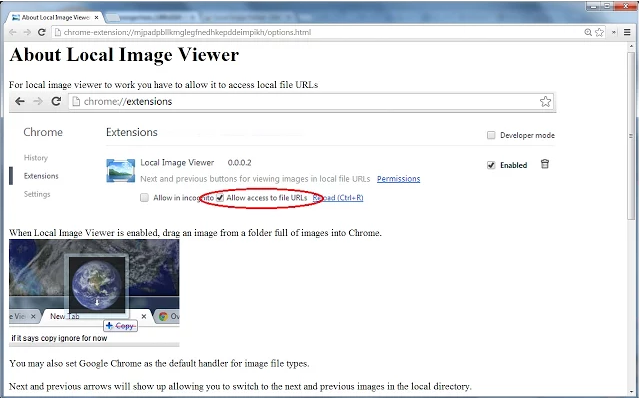The width and height of the screenshot is (639, 398).
Task: Toggle the Developer mode checkbox
Action: click(491, 135)
